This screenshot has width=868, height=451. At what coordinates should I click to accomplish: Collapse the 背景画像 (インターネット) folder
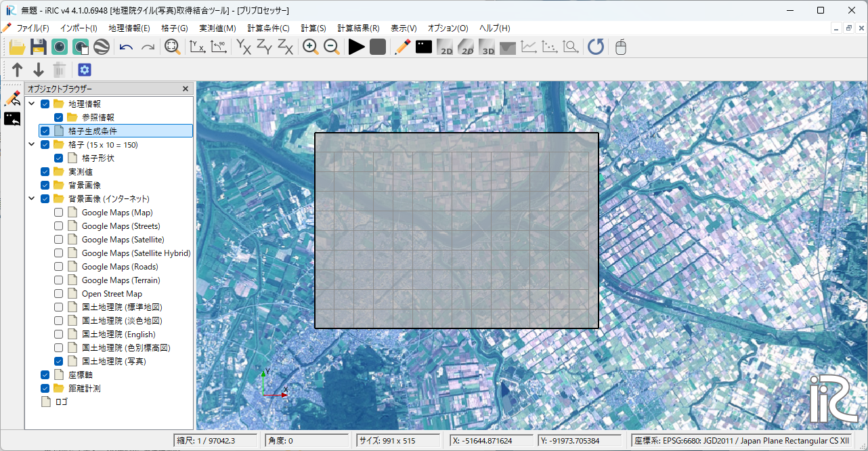point(32,199)
